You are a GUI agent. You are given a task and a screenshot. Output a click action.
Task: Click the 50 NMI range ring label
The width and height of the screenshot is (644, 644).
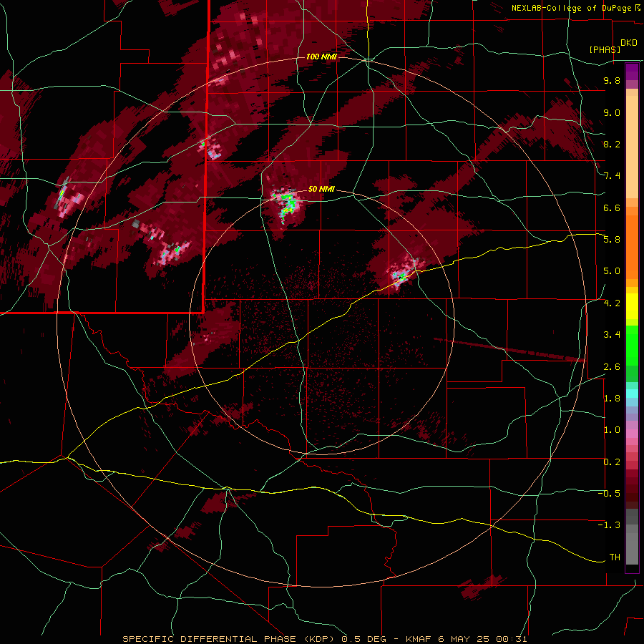(x=321, y=190)
